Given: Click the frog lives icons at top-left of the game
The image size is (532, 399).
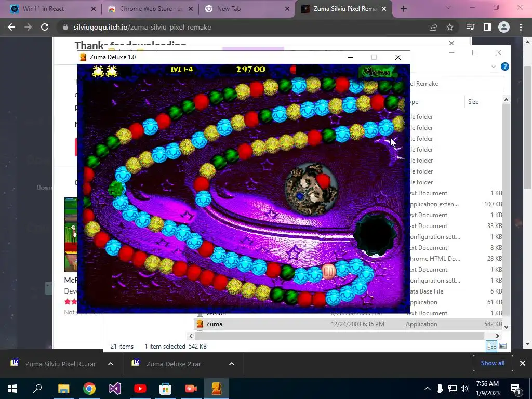Looking at the screenshot, I should (x=104, y=71).
